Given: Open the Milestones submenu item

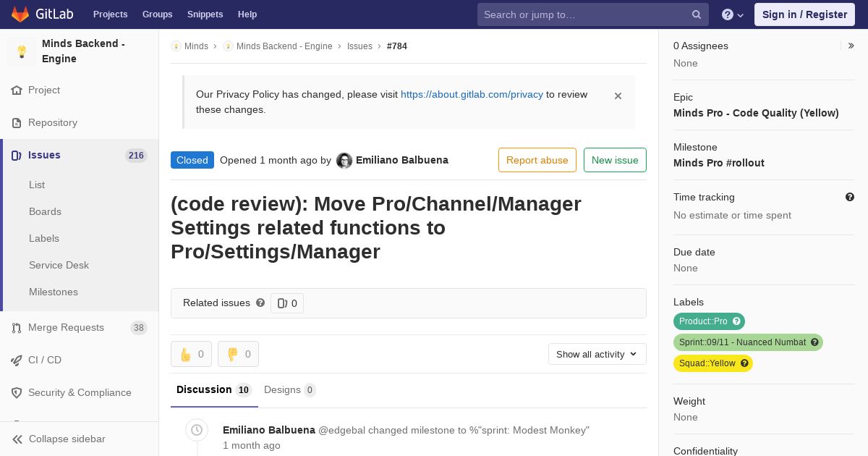Looking at the screenshot, I should (54, 292).
